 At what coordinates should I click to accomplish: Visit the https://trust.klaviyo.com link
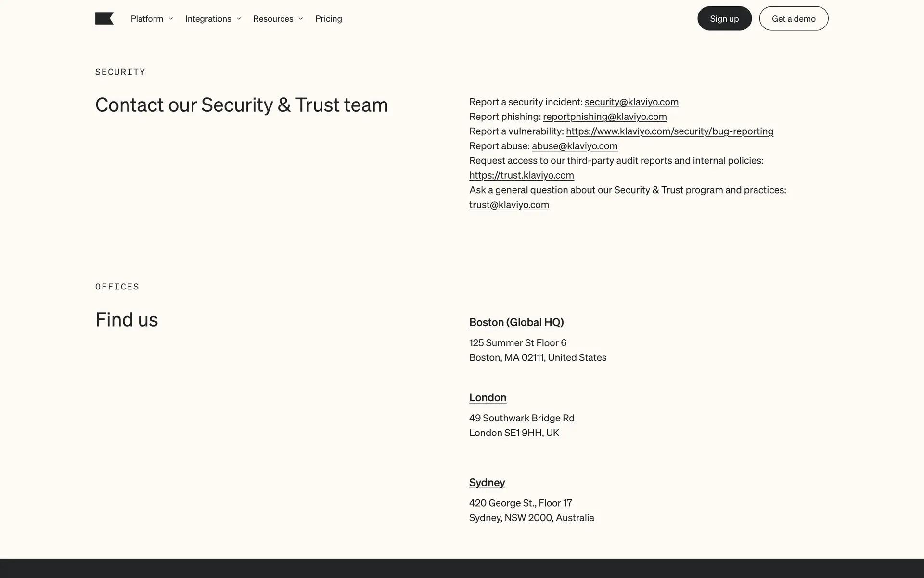click(522, 175)
